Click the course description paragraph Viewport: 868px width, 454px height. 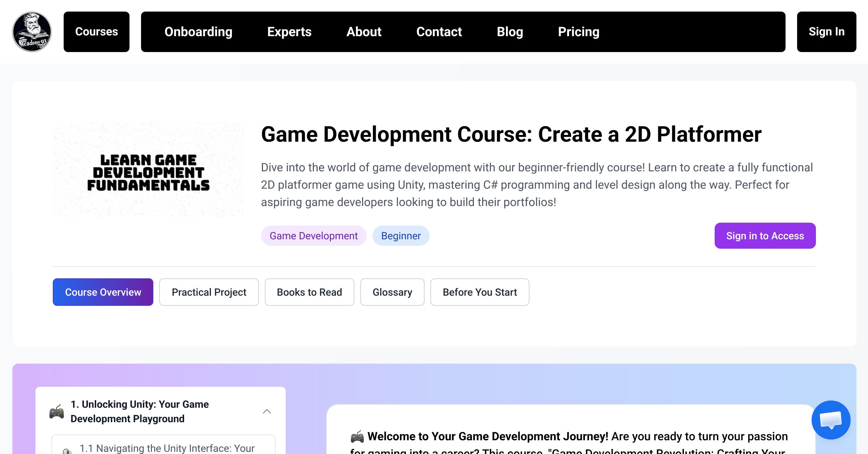click(x=537, y=185)
